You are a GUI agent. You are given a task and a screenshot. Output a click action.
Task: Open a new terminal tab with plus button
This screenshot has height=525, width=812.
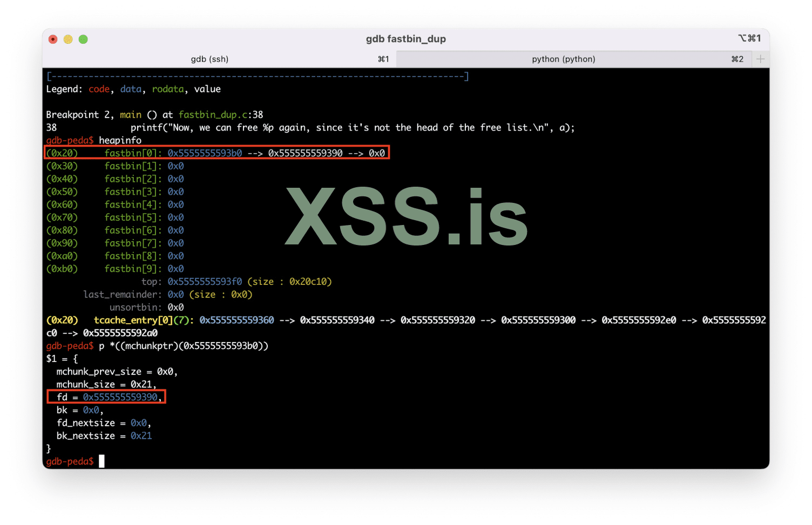coord(760,59)
